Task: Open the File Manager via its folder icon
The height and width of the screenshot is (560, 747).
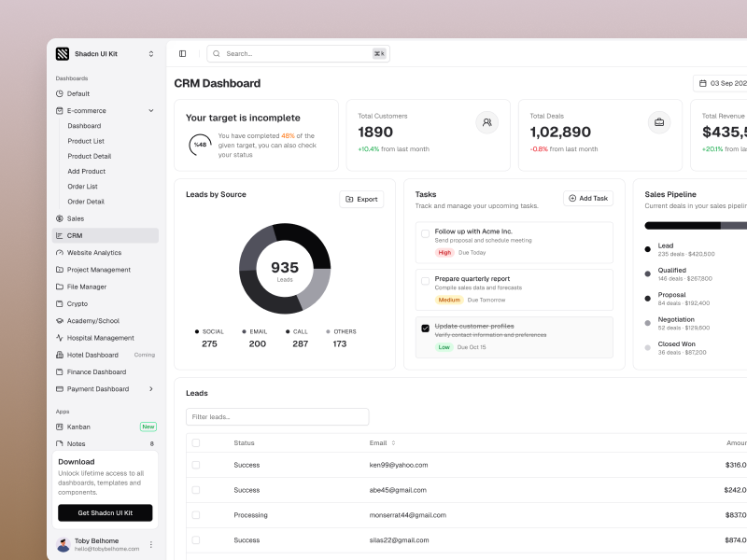Action: tap(60, 287)
